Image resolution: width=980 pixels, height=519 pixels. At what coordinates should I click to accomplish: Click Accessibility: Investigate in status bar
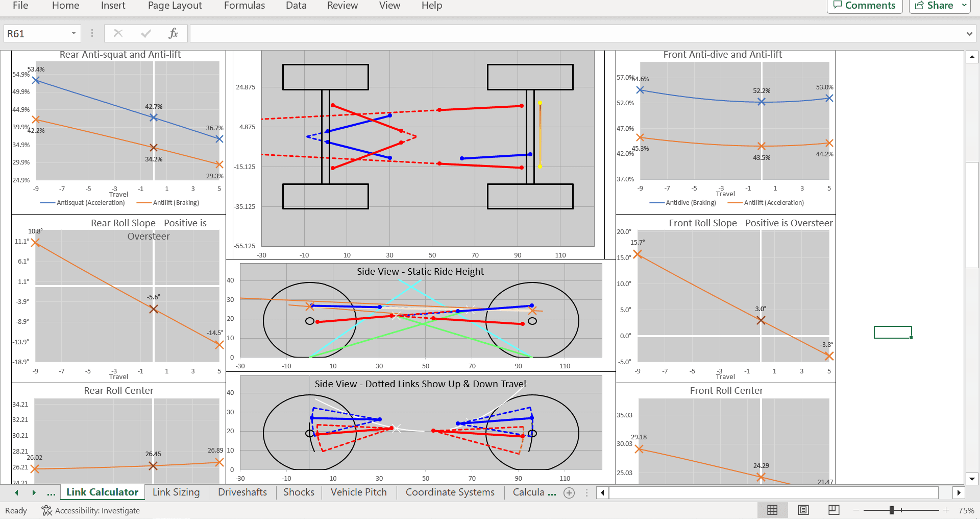(x=90, y=510)
